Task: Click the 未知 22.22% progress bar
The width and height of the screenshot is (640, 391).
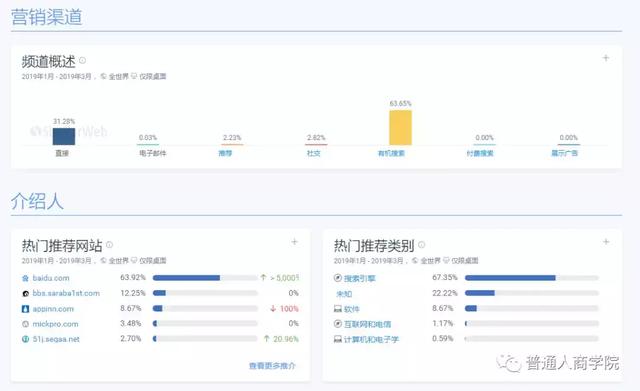Action: pos(531,293)
